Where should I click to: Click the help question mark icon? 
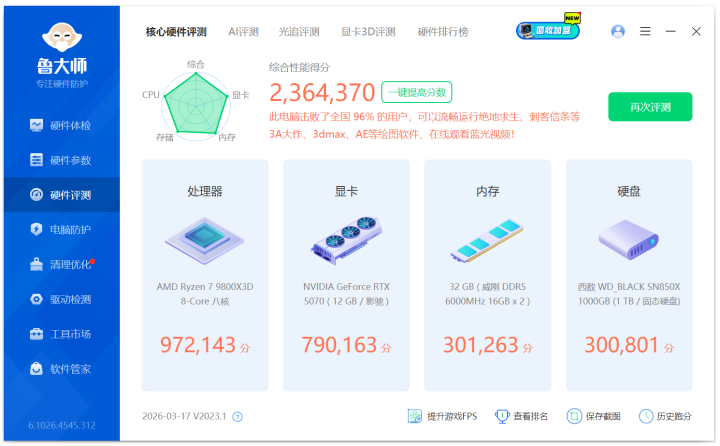pyautogui.click(x=237, y=417)
